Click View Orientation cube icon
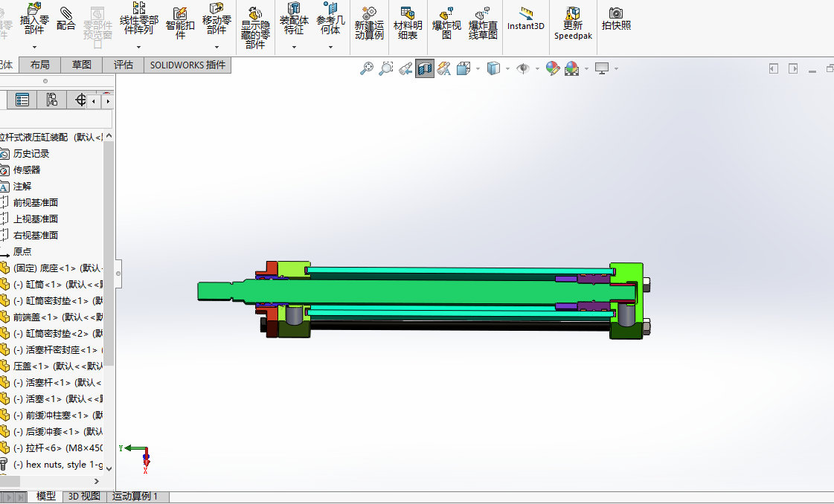This screenshot has height=504, width=834. pos(463,68)
